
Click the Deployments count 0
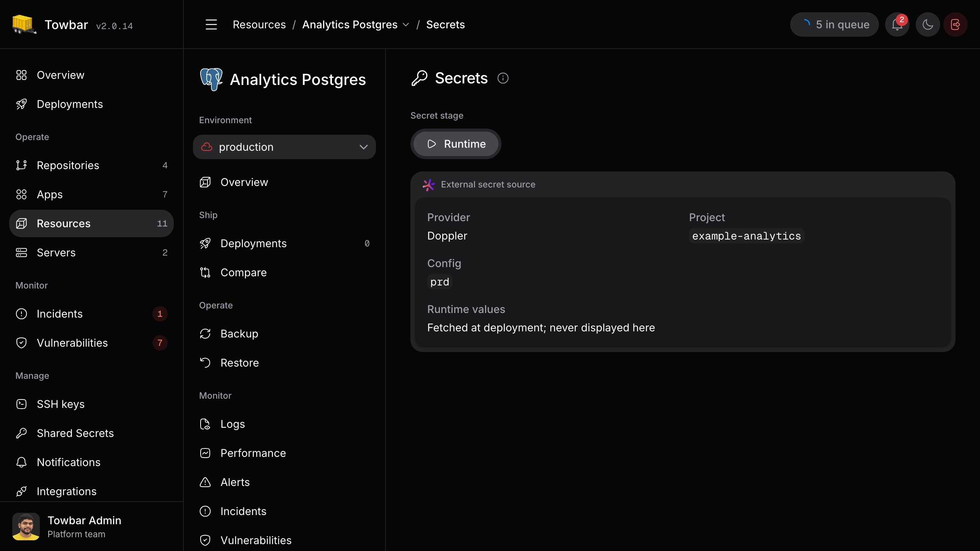[367, 243]
